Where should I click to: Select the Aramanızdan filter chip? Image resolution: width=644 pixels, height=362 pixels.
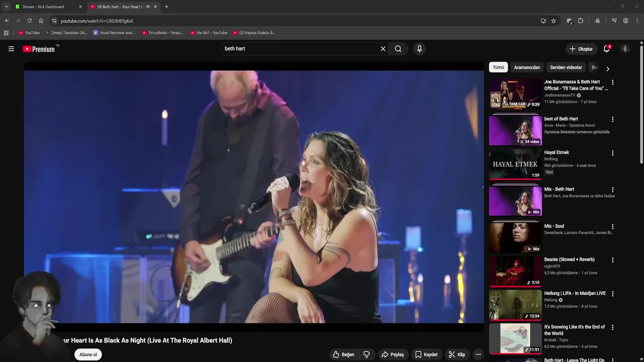click(527, 67)
